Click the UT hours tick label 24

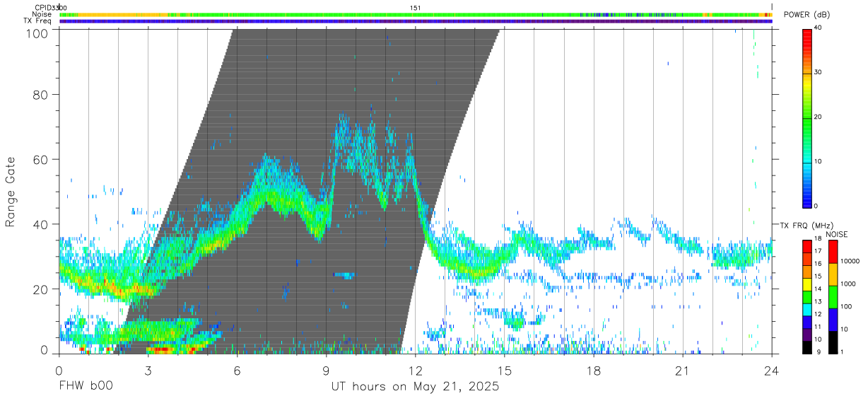[771, 370]
